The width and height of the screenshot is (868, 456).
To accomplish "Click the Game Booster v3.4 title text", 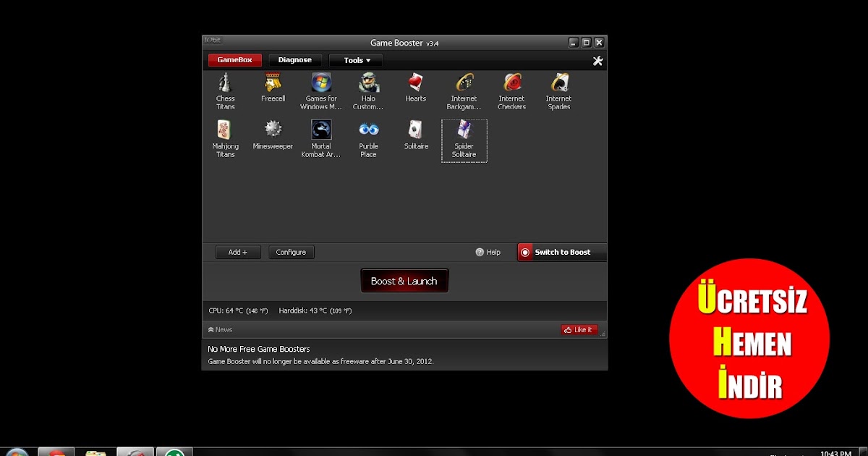I will click(x=404, y=43).
